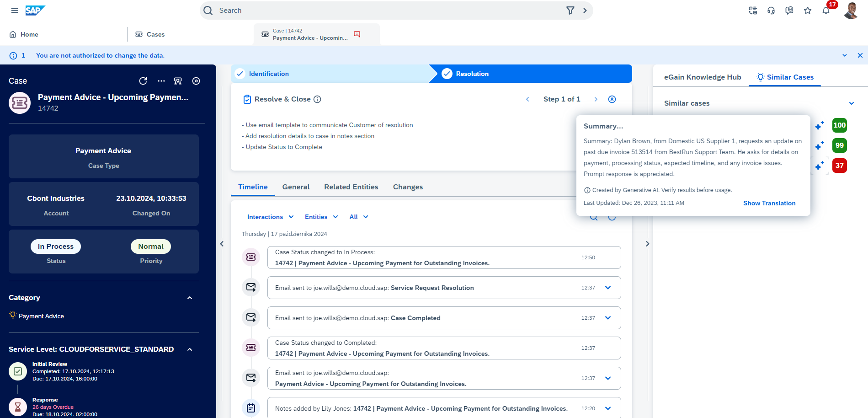Collapse the Similar cases section
This screenshot has width=868, height=418.
pos(852,103)
